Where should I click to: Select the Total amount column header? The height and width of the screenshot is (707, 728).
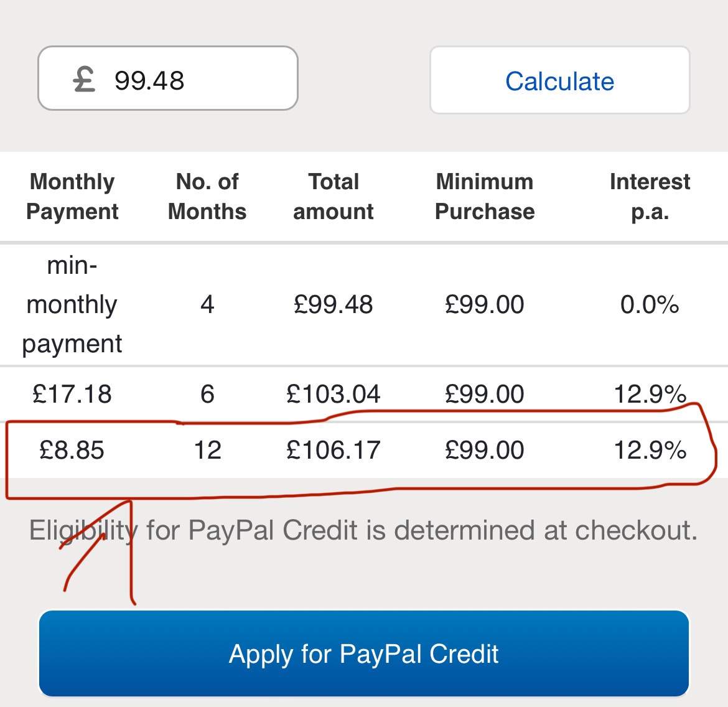[x=334, y=197]
